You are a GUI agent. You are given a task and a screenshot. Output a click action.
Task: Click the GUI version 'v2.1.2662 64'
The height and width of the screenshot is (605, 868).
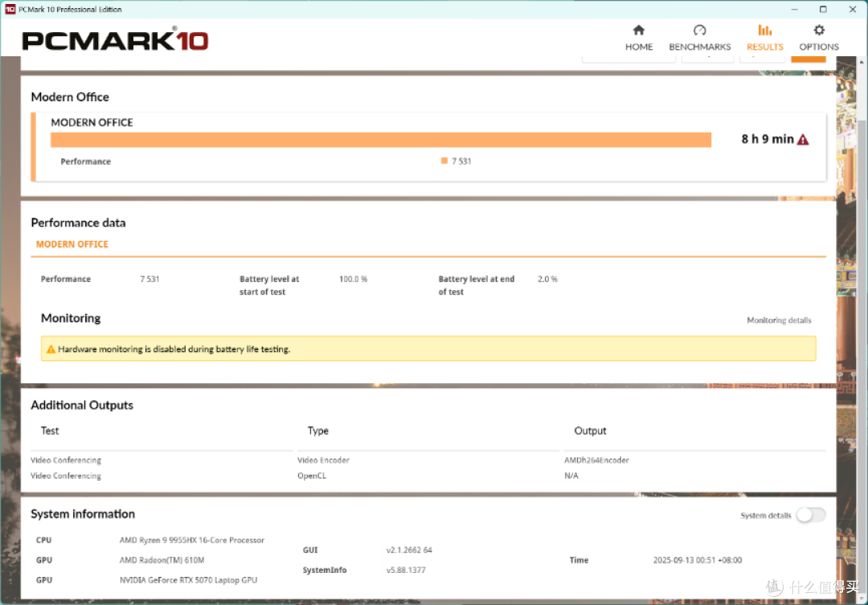409,550
